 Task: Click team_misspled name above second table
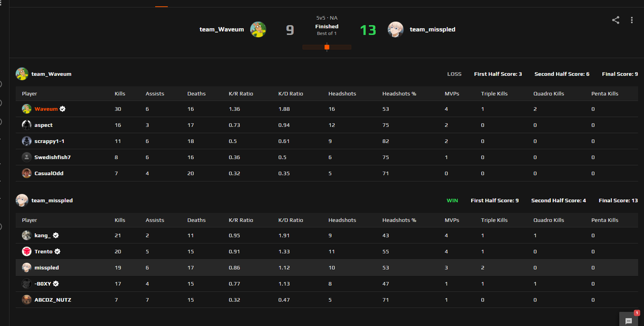(52, 201)
